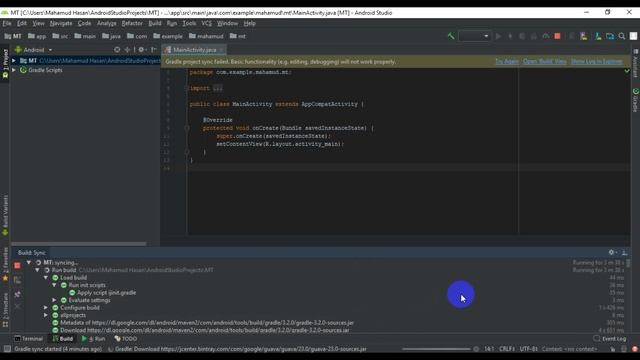Expand the allprojects node
Image resolution: width=640 pixels, height=360 pixels.
point(46,315)
